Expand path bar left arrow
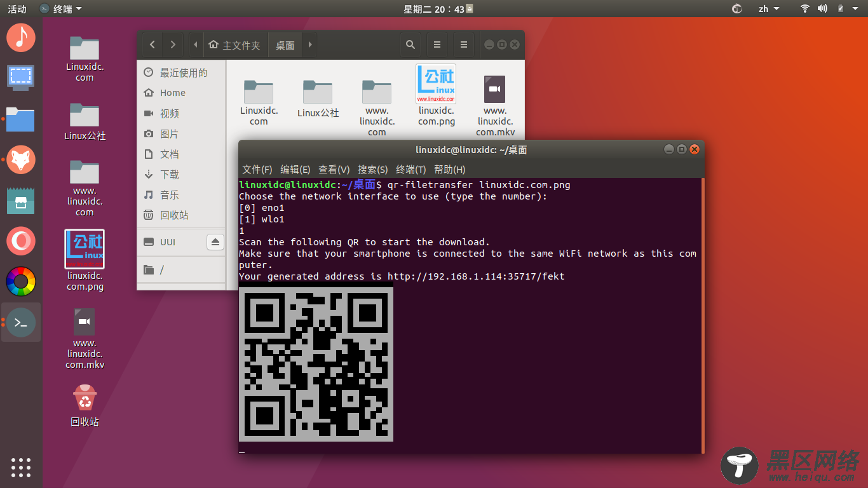868x488 pixels. tap(196, 44)
